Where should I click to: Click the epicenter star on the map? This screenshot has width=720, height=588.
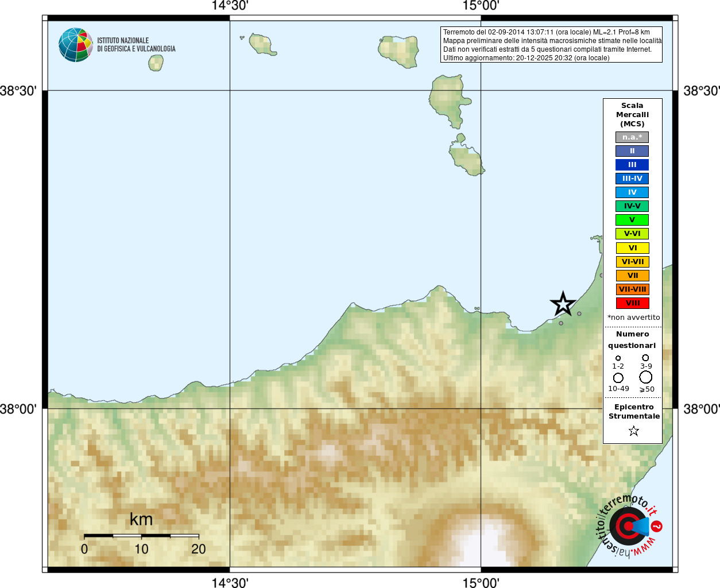pos(563,303)
